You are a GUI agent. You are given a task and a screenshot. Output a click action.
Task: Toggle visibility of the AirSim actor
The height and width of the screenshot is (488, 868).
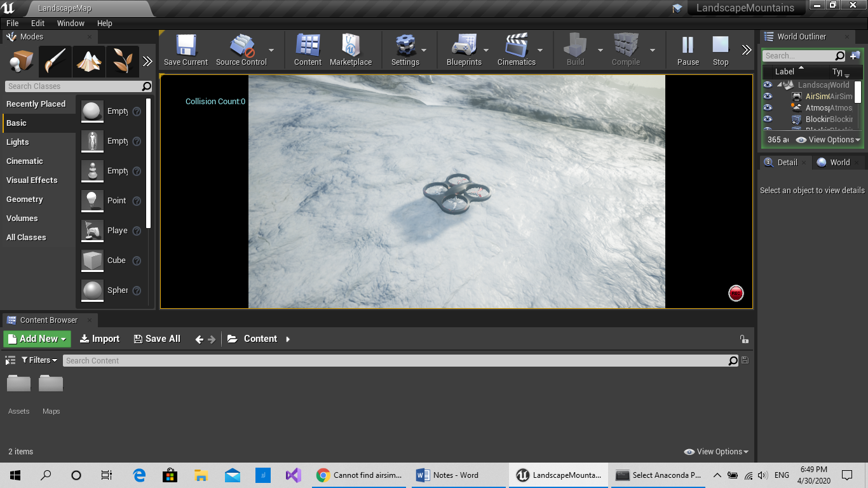pos(768,96)
